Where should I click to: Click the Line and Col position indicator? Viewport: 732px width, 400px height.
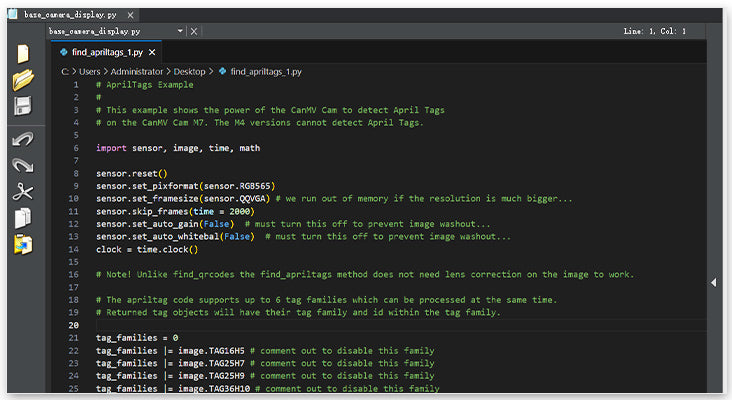(x=654, y=32)
